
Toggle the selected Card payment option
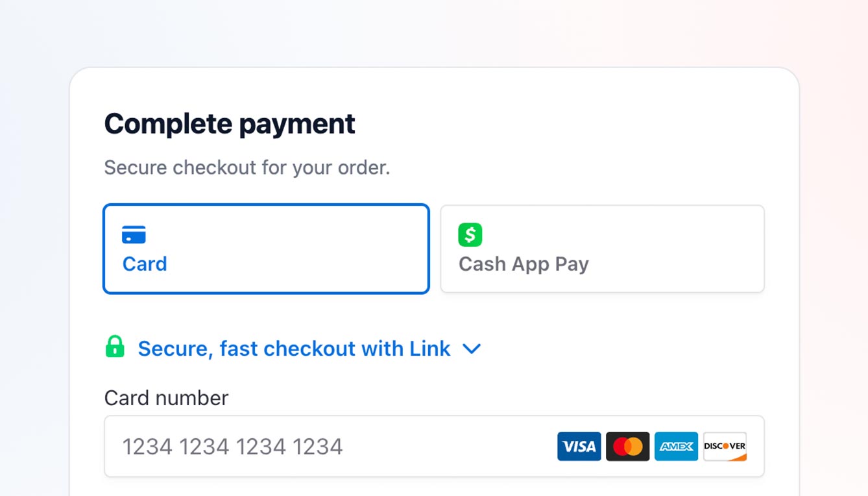pyautogui.click(x=266, y=249)
